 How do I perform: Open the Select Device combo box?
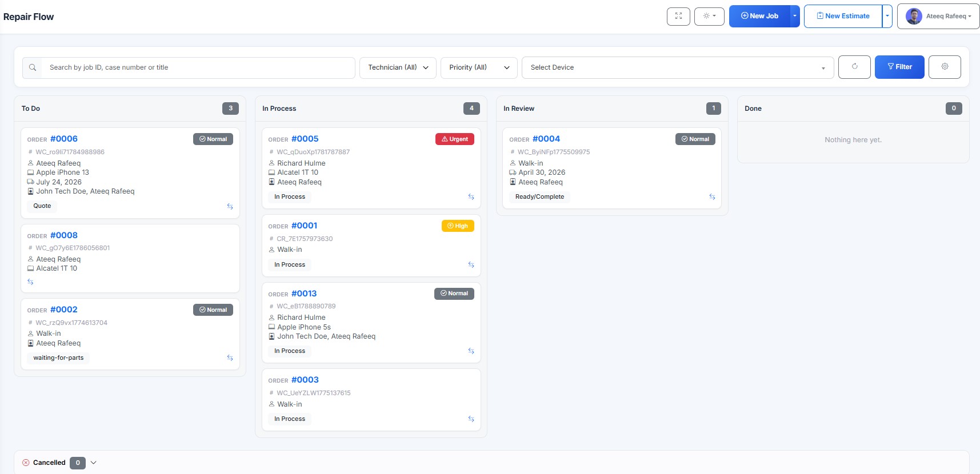678,67
